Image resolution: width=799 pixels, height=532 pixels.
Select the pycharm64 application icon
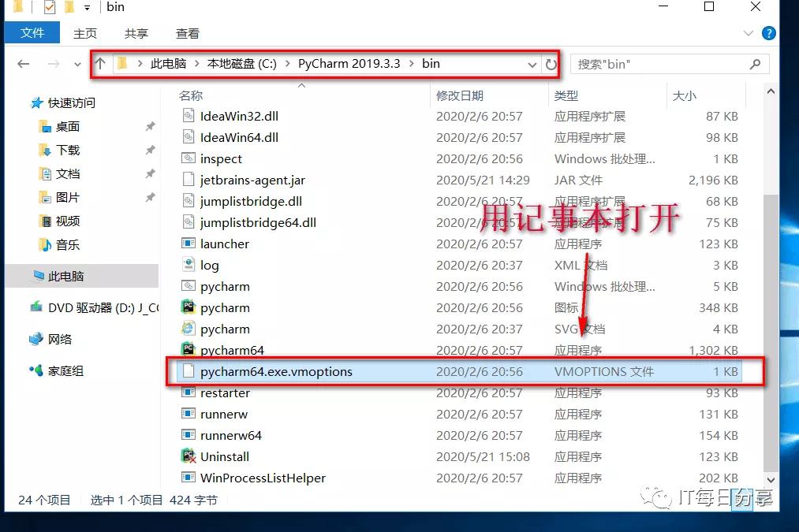[x=189, y=349]
